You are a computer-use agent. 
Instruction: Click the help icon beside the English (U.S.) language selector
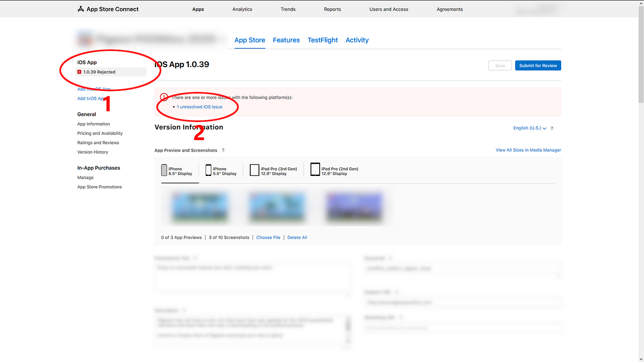tap(552, 128)
